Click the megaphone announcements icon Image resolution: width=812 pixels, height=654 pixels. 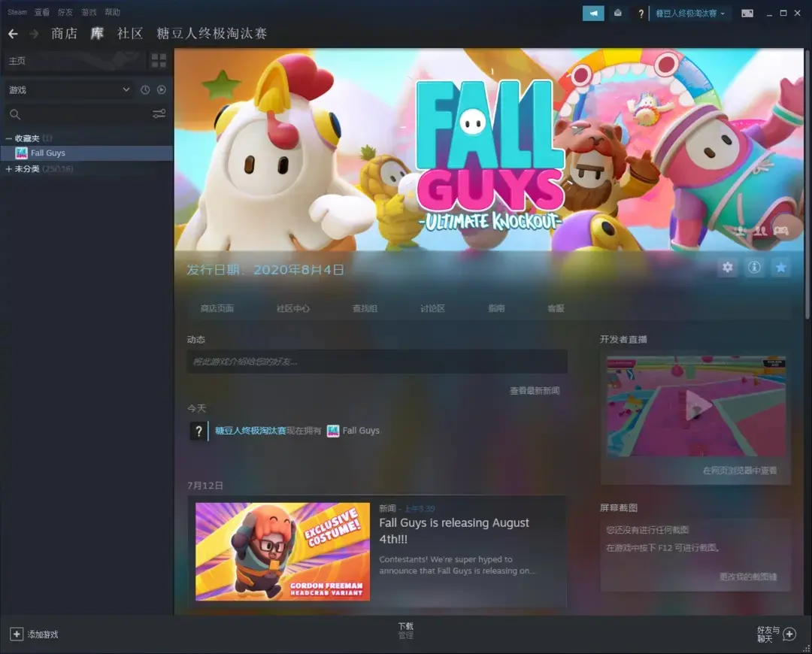(x=593, y=13)
